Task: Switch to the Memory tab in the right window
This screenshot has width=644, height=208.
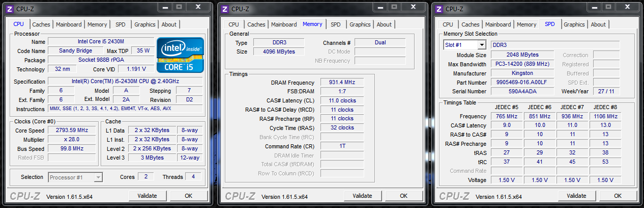Action: (x=526, y=24)
